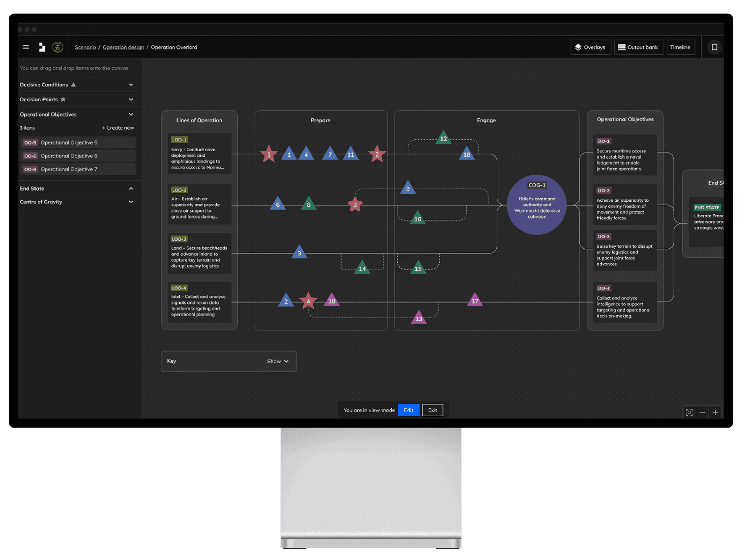Image resolution: width=742 pixels, height=560 pixels.
Task: Select the COG-1 purple circle node
Action: [x=537, y=205]
